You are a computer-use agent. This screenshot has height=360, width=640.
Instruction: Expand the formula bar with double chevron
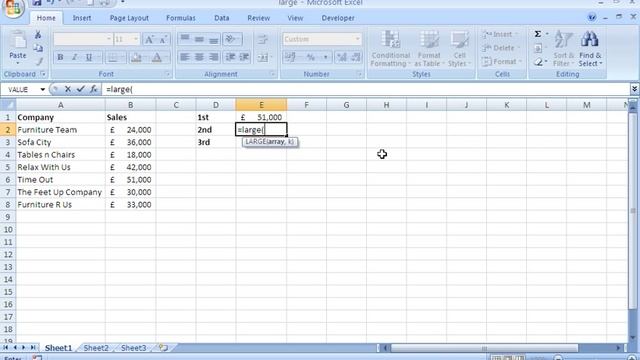tap(634, 89)
